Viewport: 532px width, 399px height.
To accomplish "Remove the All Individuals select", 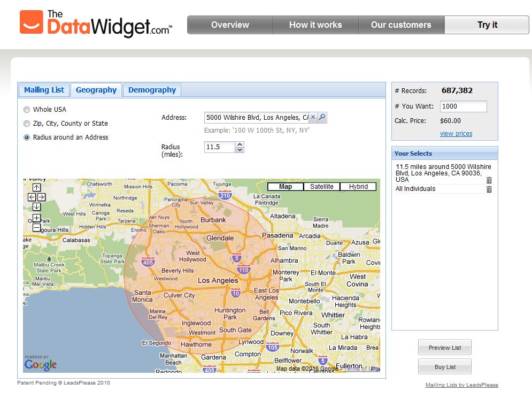I will (489, 189).
